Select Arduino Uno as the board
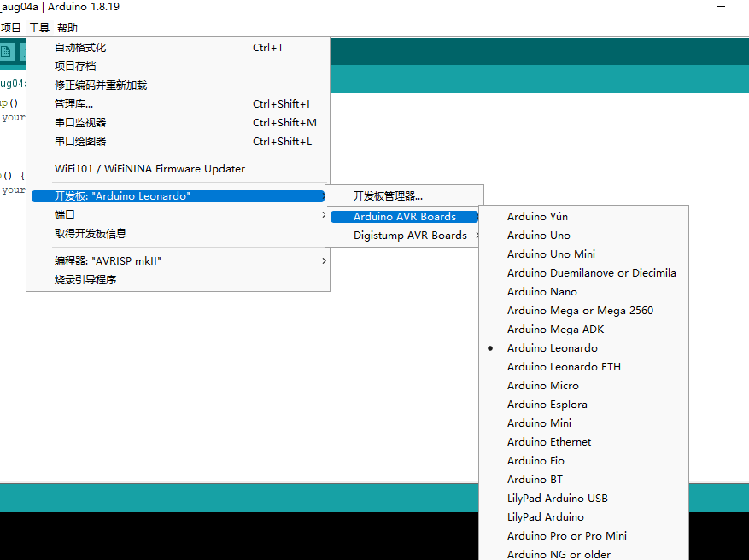 pos(538,236)
